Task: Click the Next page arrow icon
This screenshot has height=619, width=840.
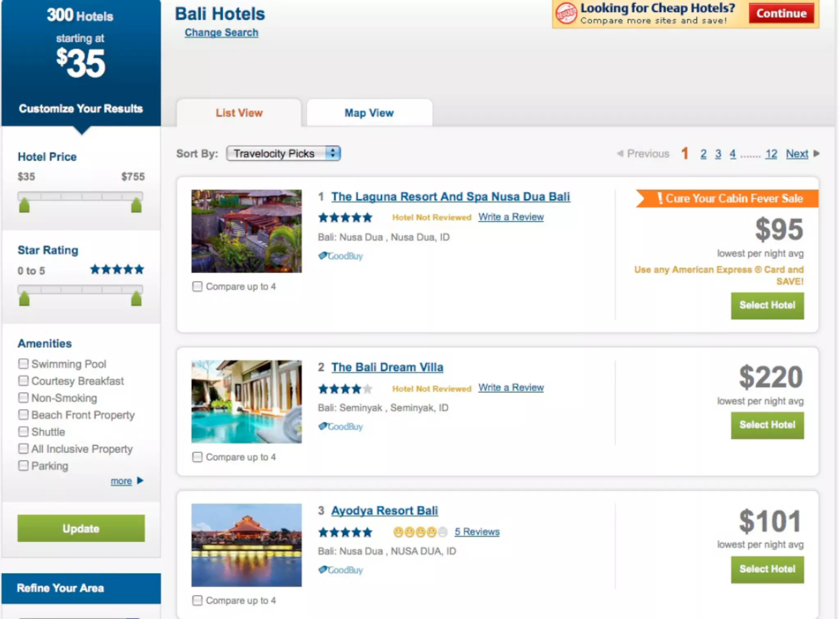Action: pyautogui.click(x=816, y=154)
